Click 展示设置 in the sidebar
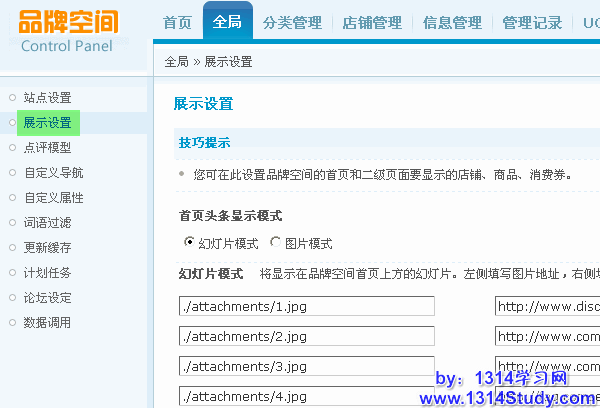600x408 pixels. (47, 123)
